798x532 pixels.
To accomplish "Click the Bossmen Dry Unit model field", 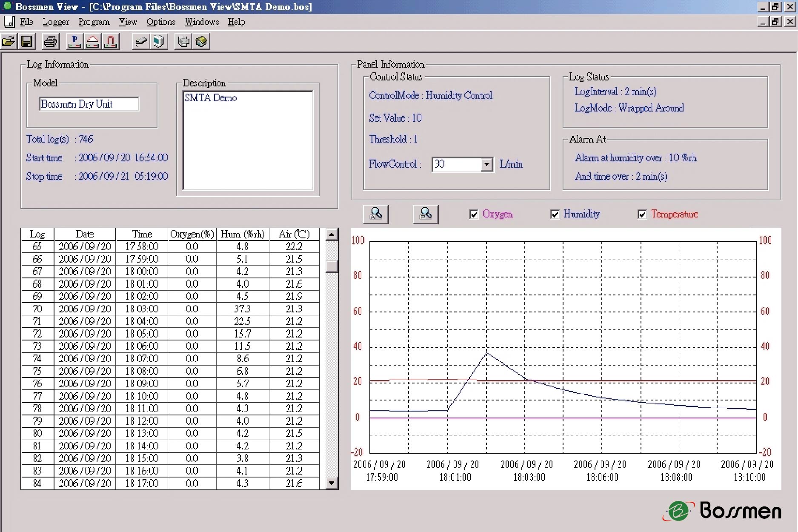I will pos(89,104).
